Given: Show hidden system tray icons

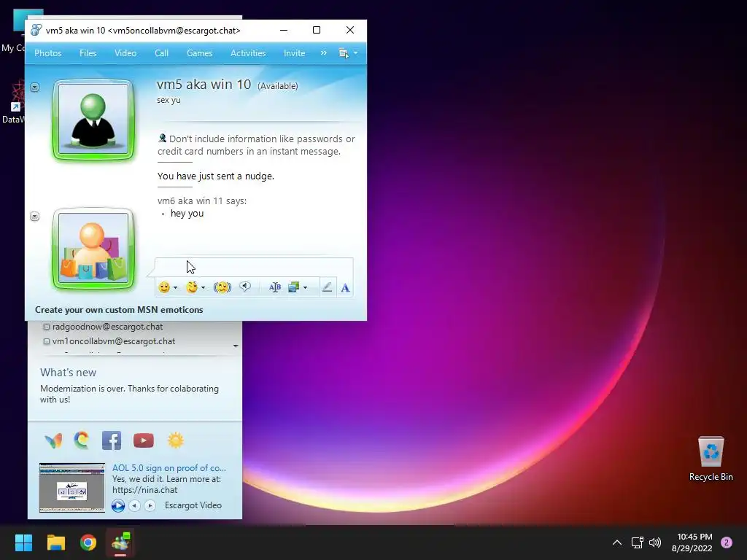Looking at the screenshot, I should tap(617, 542).
